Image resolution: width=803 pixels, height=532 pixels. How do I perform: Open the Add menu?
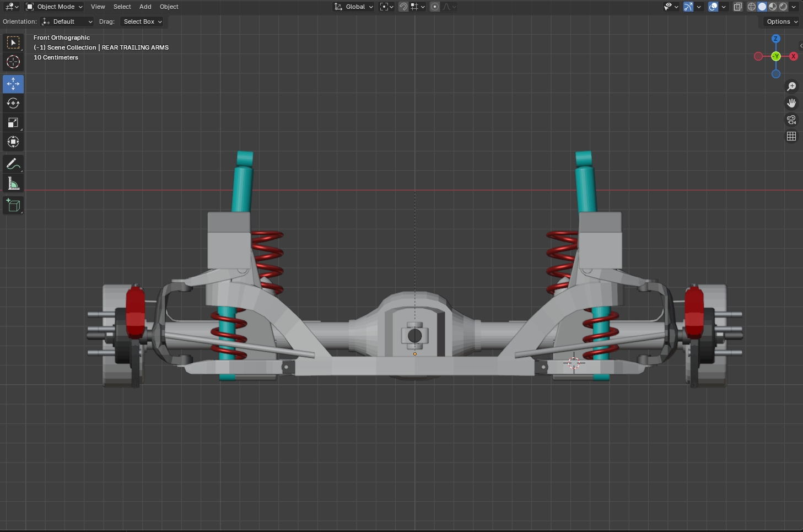click(145, 7)
